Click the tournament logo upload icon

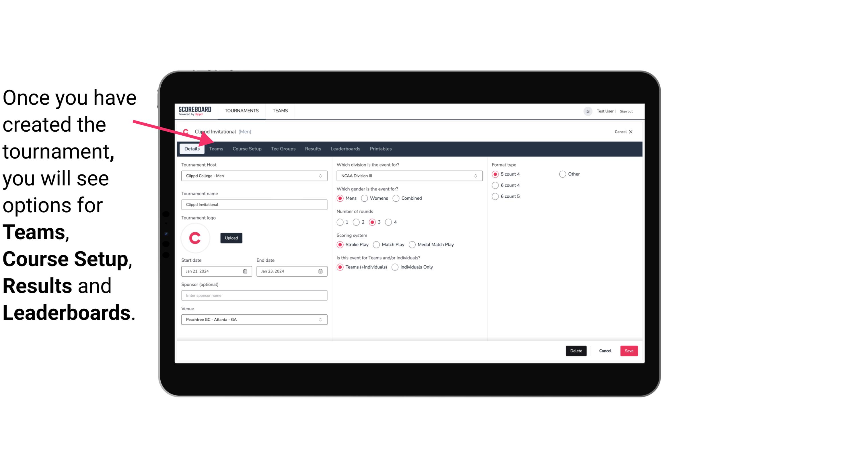231,238
